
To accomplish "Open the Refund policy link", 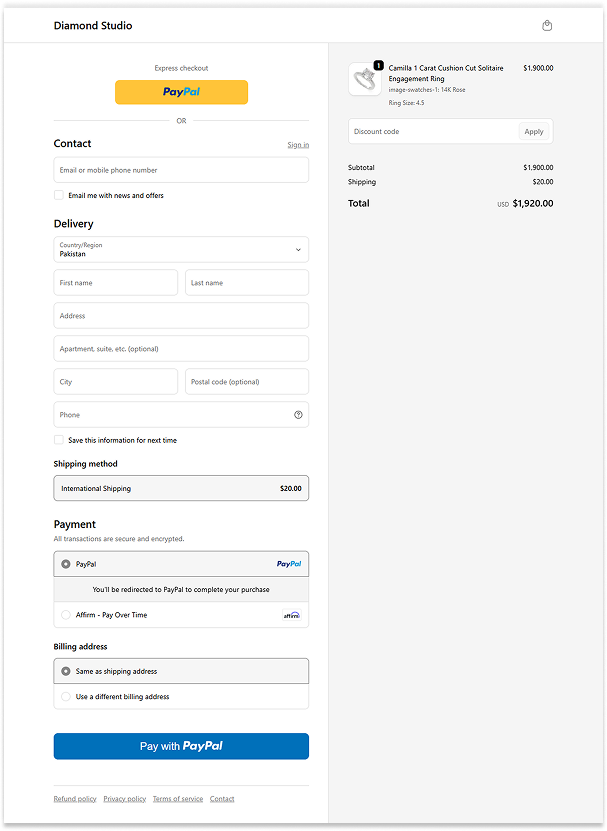I will coord(75,799).
